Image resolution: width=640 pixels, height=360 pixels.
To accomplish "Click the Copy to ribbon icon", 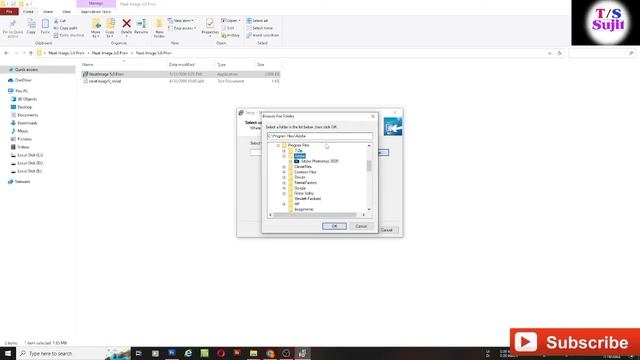I will pyautogui.click(x=110, y=28).
